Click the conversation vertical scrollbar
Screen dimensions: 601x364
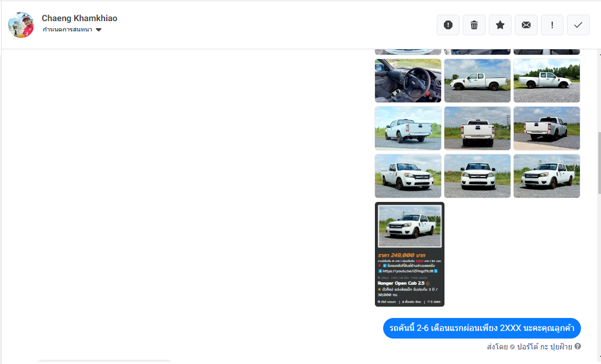(x=599, y=163)
